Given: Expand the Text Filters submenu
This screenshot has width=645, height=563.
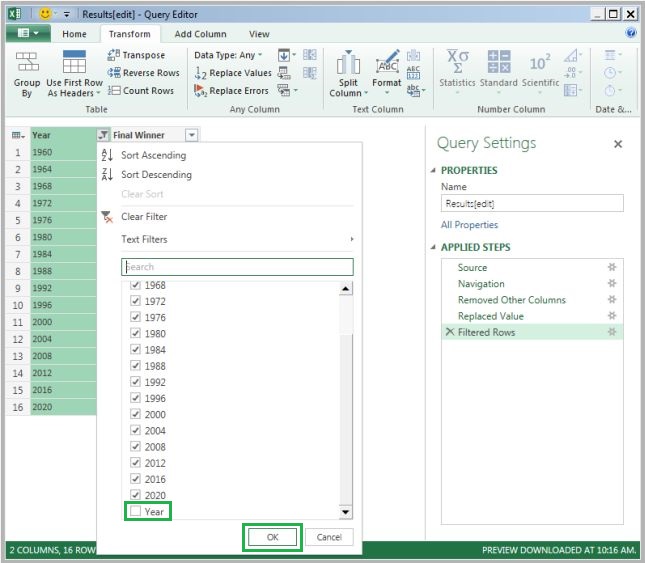Looking at the screenshot, I should [x=237, y=239].
